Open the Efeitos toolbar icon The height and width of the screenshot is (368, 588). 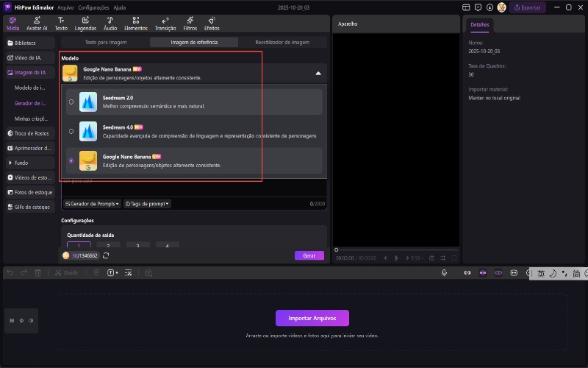(212, 23)
